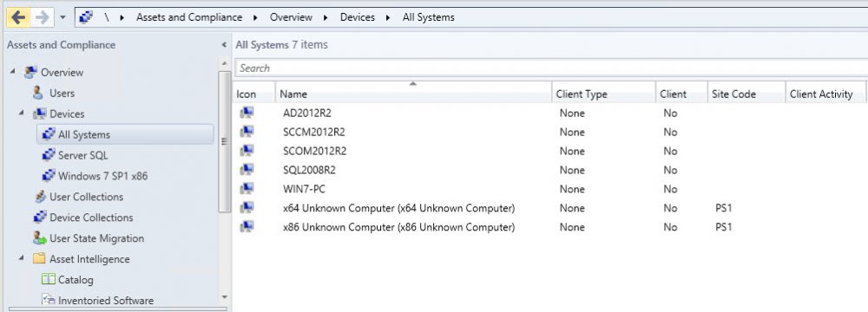Select All Systems collection icon in tree
868x312 pixels.
[49, 133]
